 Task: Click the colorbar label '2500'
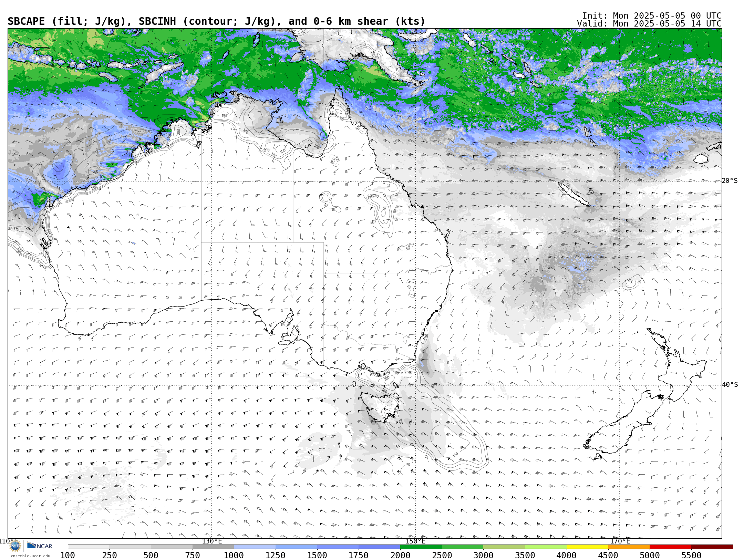coord(442,556)
